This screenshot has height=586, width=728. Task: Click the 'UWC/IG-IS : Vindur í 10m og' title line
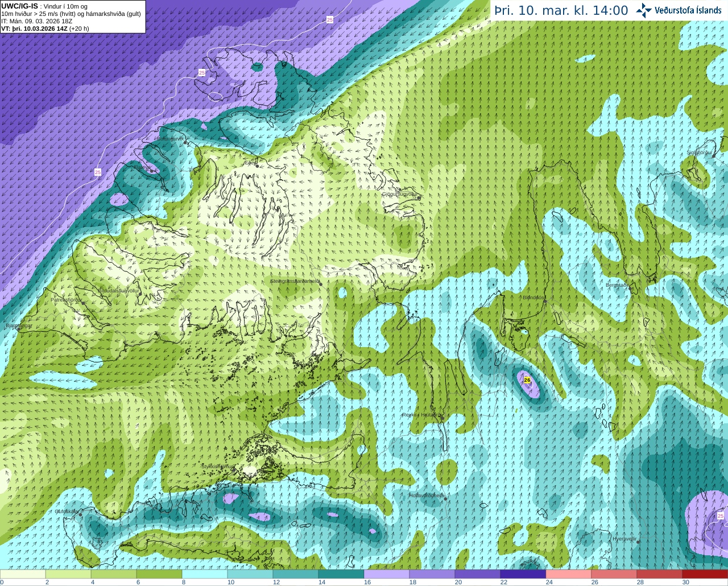(44, 6)
